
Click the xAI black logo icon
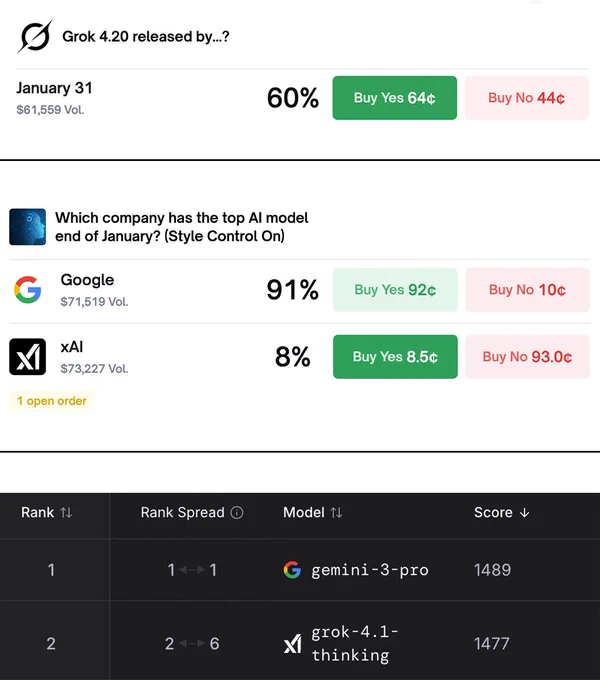coord(27,356)
